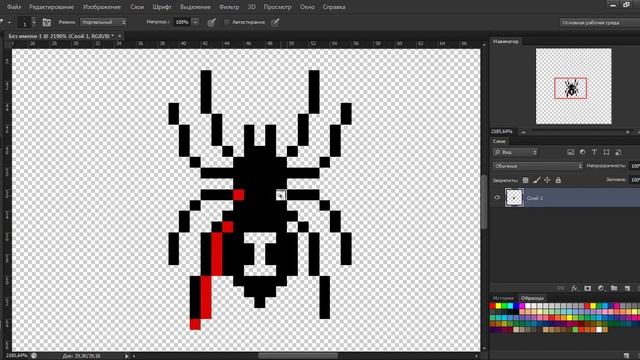Screen dimensions: 640x360
Task: Toggle lock position icon
Action: pyautogui.click(x=547, y=180)
